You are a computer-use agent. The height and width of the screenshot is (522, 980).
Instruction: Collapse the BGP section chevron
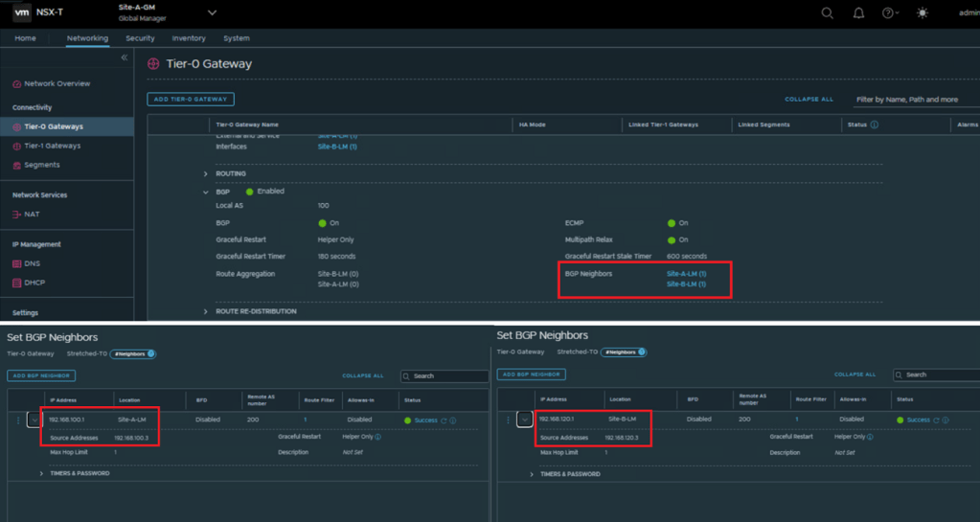(x=206, y=193)
